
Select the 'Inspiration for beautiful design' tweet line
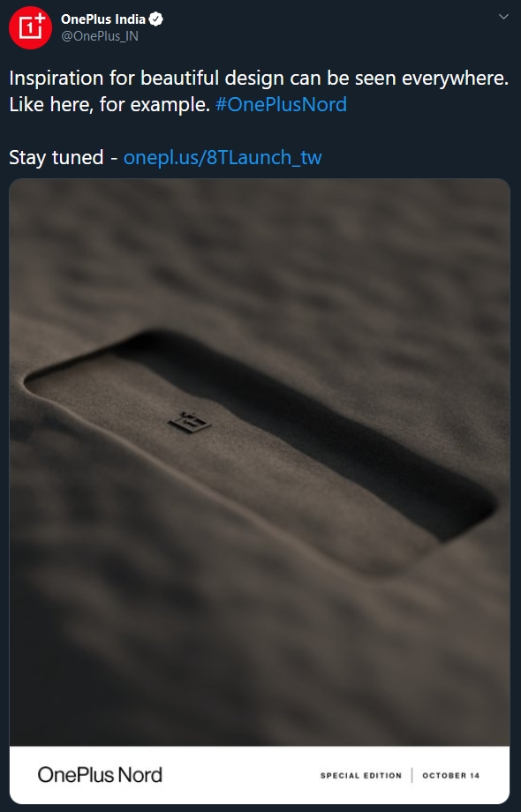point(259,79)
